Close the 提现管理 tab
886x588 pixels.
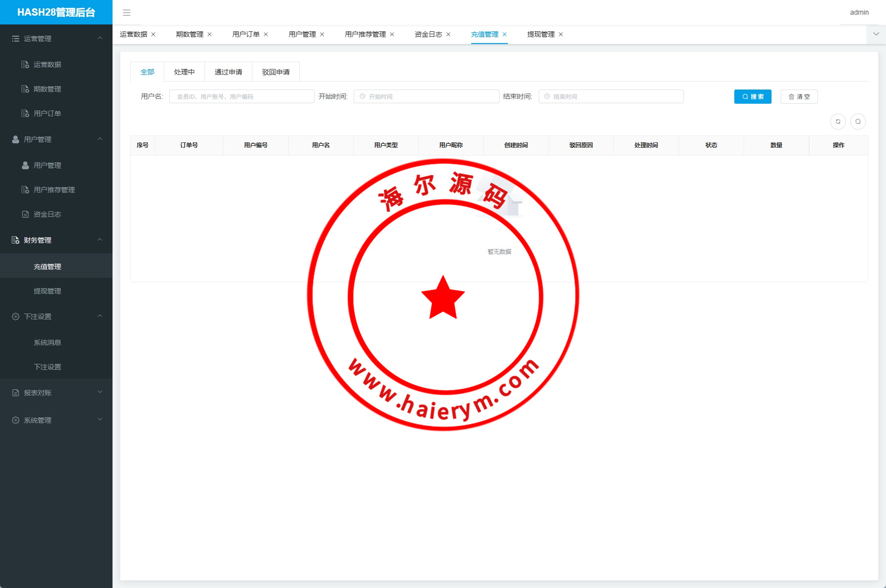pos(561,34)
